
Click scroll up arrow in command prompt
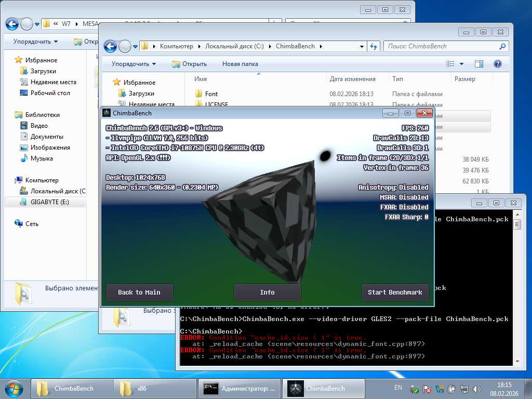click(x=517, y=215)
